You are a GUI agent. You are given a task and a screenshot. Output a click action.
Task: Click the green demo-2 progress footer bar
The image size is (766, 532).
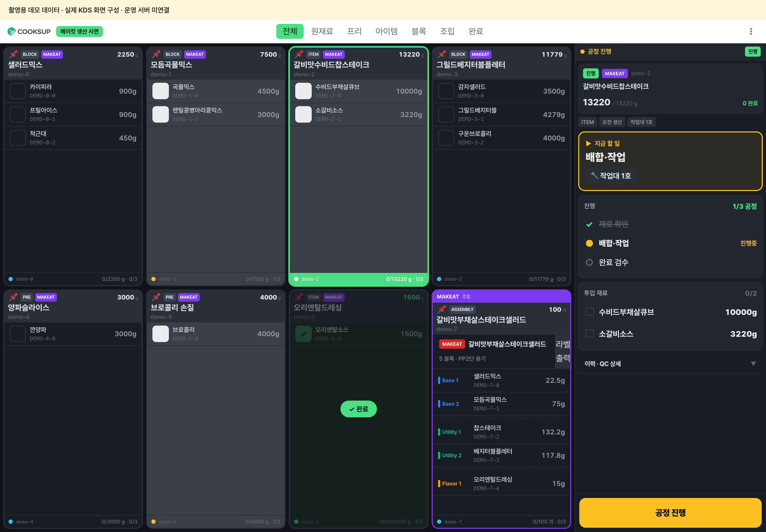[358, 279]
